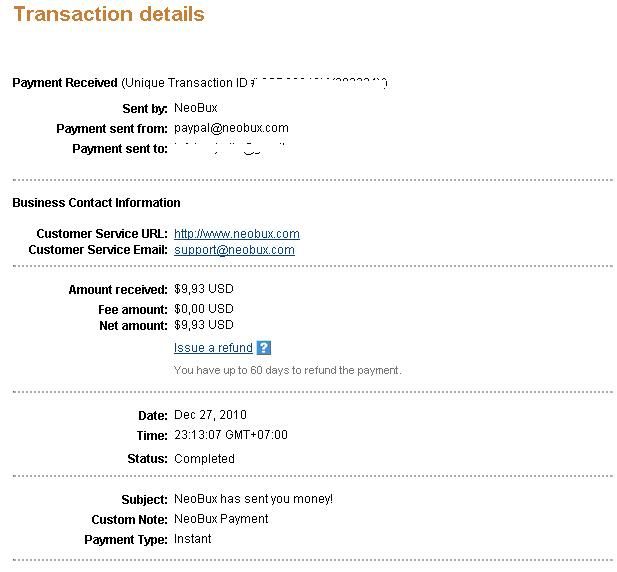Select the paypal@neobux.com sender email text
Screen dimensions: 617x572
point(231,128)
